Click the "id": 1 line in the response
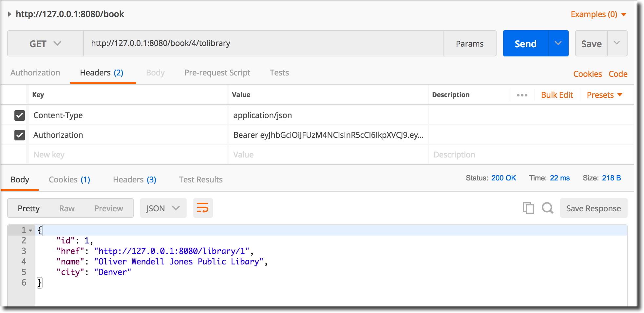Viewport: 644px width, 313px height. tap(75, 240)
